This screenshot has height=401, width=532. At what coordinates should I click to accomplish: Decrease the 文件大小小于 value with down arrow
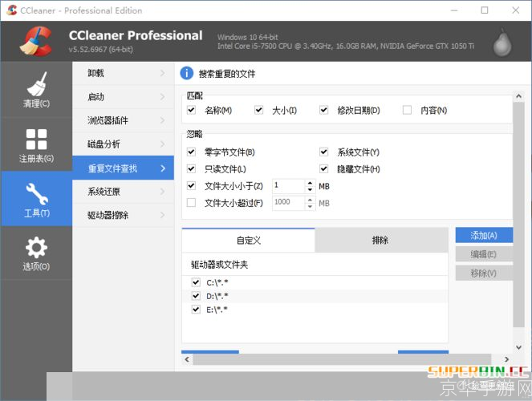[x=310, y=189]
